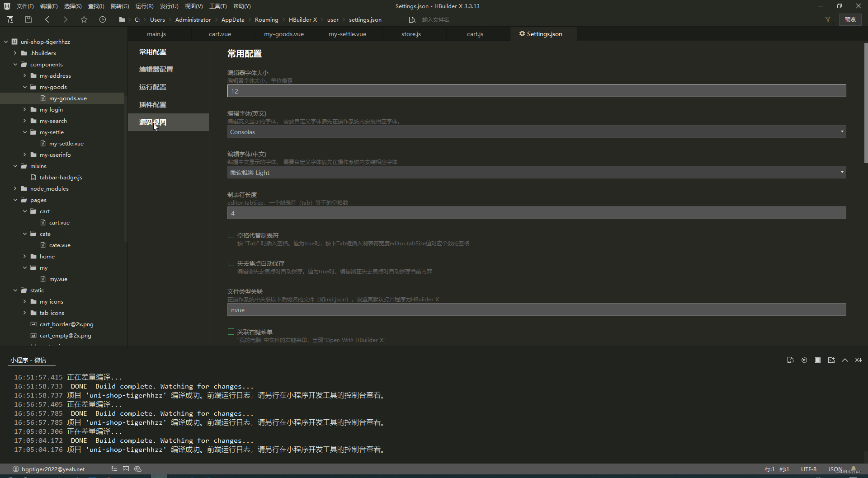The width and height of the screenshot is (868, 478).
Task: Click the list icon in status bar
Action: click(x=114, y=469)
